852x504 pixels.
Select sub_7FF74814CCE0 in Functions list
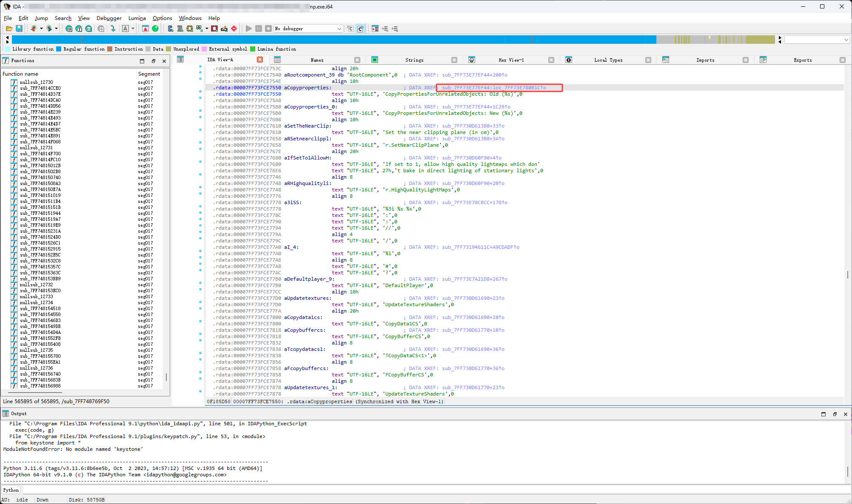(x=40, y=88)
